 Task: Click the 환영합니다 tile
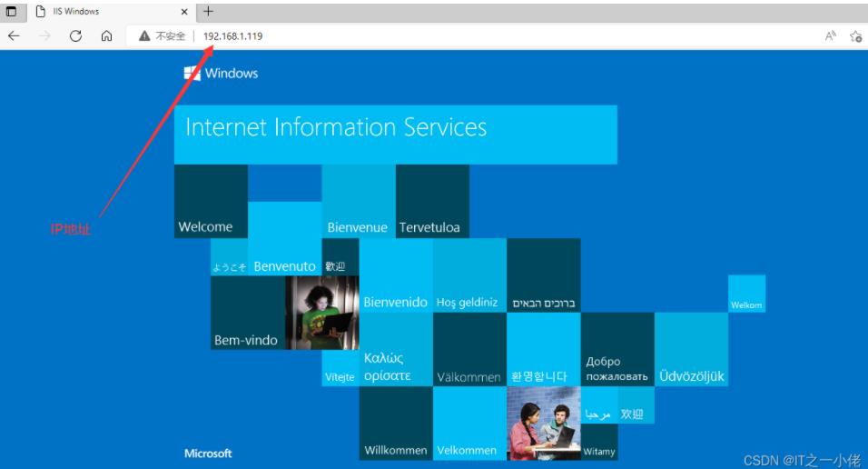click(x=544, y=349)
